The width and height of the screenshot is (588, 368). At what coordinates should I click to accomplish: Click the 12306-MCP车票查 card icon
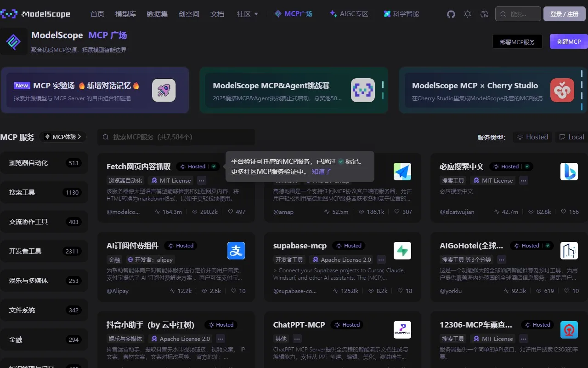569,330
